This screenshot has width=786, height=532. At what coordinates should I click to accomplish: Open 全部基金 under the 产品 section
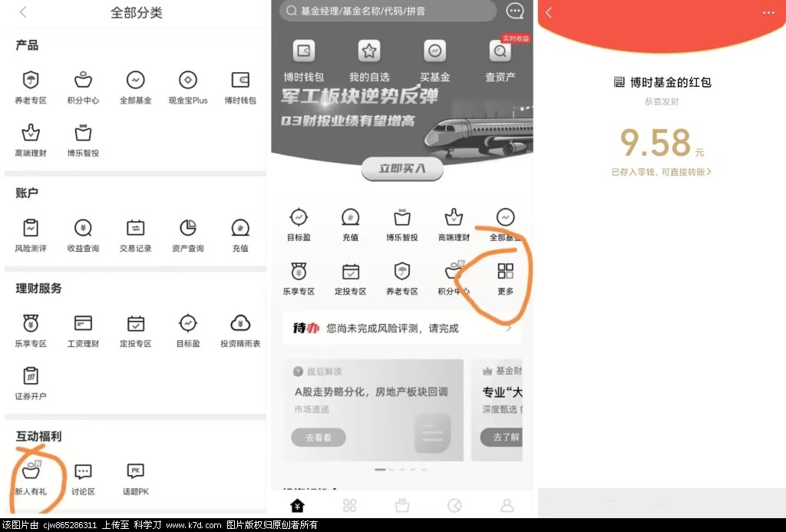pos(135,88)
